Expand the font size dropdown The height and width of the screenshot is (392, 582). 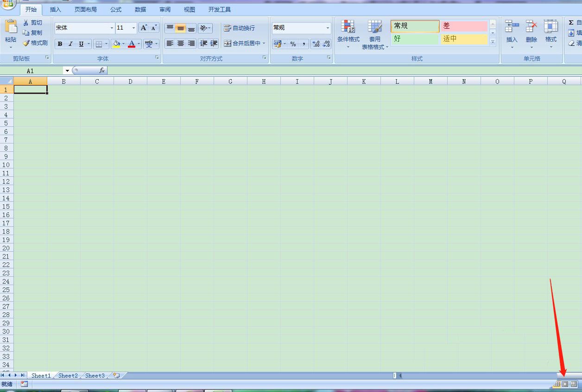click(133, 28)
